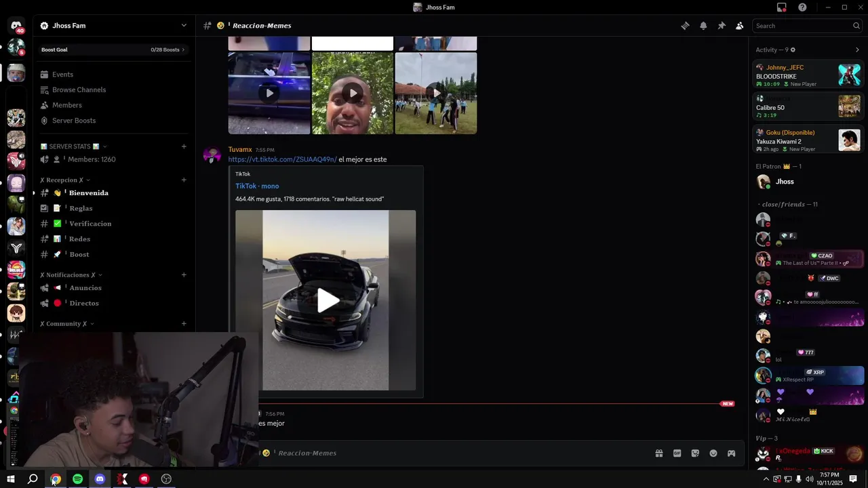Open the gift Nitro icon in message bar
The width and height of the screenshot is (868, 488).
coord(658,453)
